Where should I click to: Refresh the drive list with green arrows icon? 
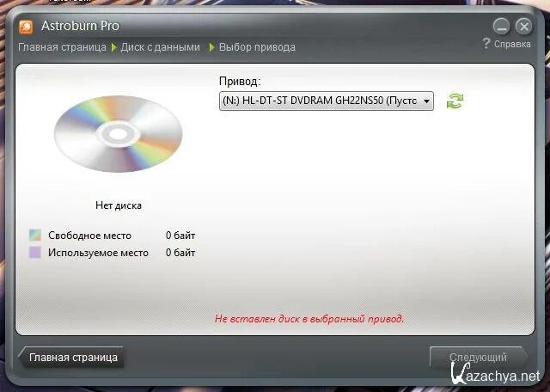(x=455, y=101)
